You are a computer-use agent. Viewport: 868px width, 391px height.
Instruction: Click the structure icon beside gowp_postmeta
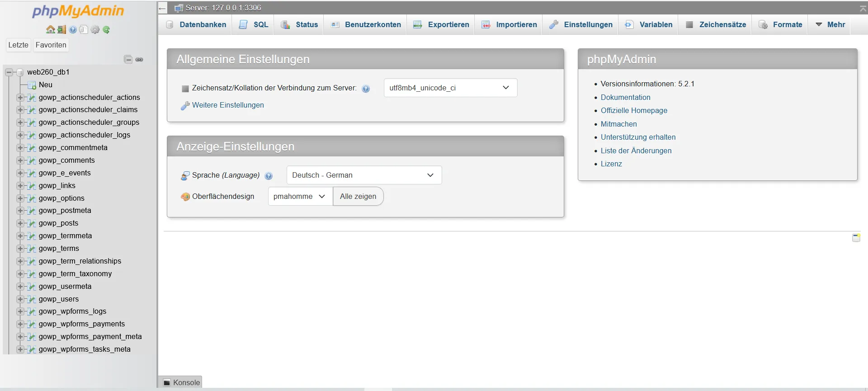[32, 211]
